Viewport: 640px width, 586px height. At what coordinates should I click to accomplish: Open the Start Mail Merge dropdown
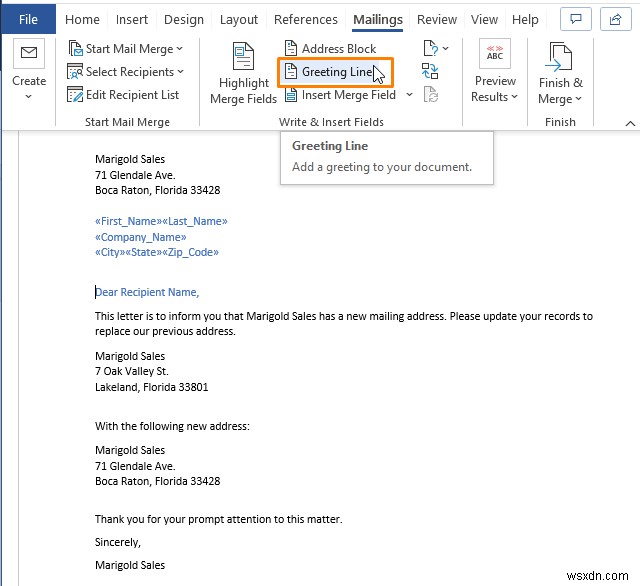tap(126, 49)
